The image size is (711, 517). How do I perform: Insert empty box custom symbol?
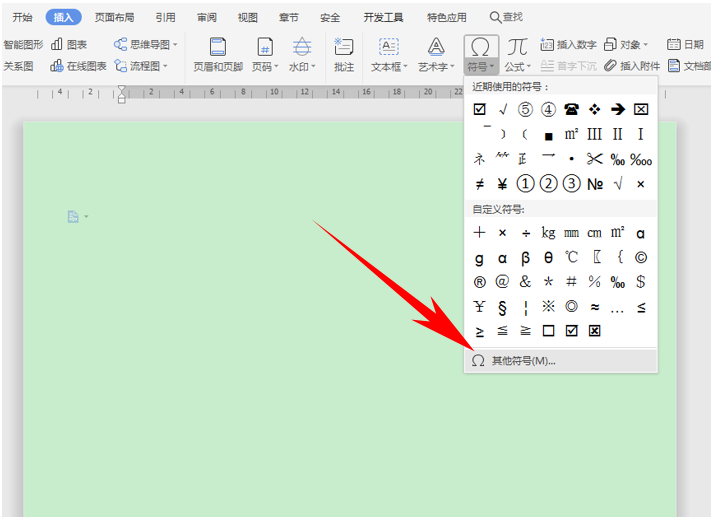click(x=548, y=331)
